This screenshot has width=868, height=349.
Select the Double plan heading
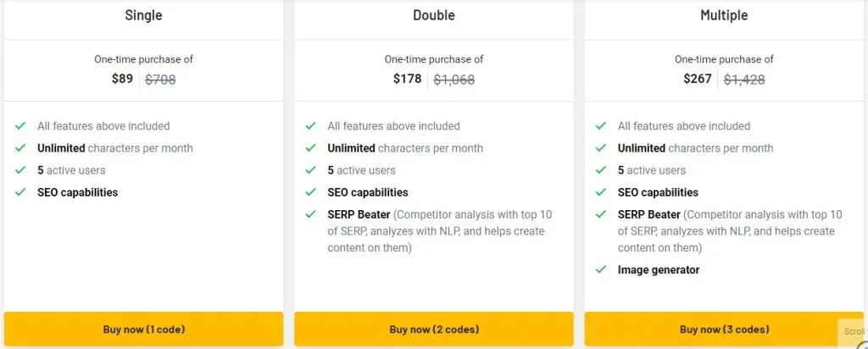click(x=434, y=15)
